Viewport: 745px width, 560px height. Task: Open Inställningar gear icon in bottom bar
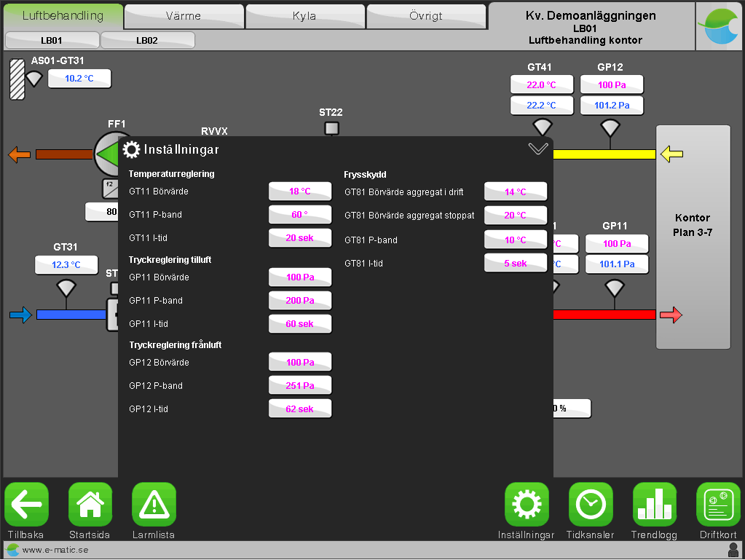[x=527, y=504]
